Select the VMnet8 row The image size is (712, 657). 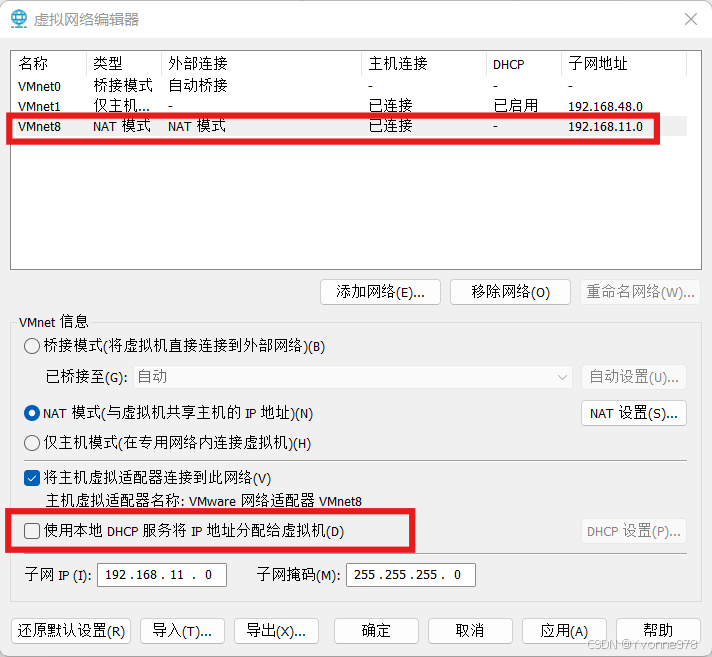tap(349, 126)
